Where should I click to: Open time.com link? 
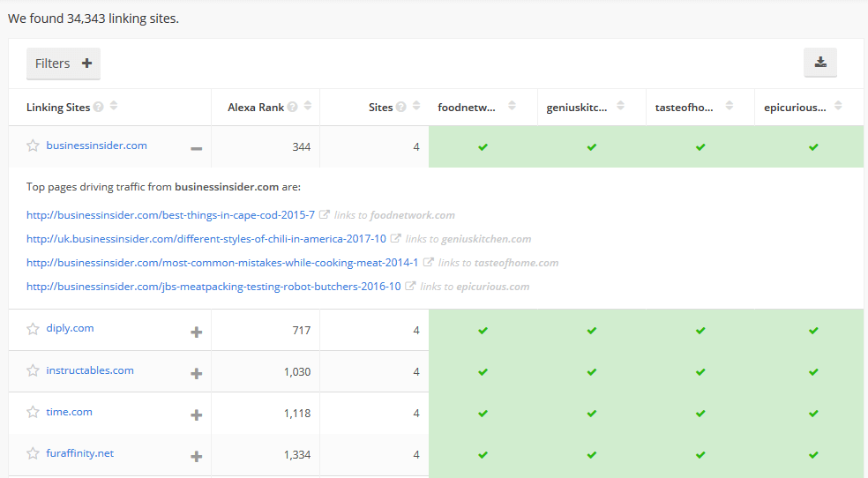pyautogui.click(x=69, y=412)
